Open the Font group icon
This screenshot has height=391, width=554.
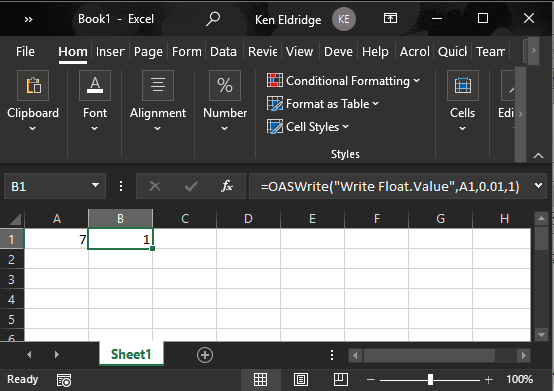tap(95, 85)
